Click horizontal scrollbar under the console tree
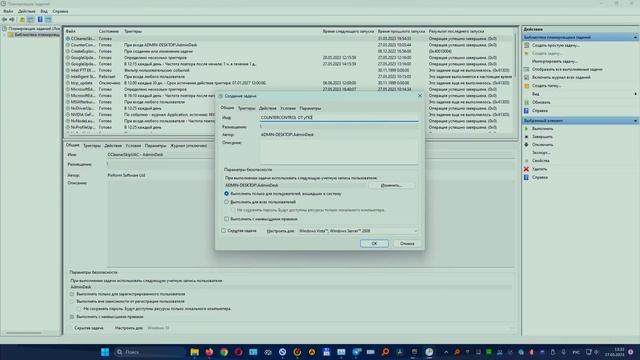 24,333
